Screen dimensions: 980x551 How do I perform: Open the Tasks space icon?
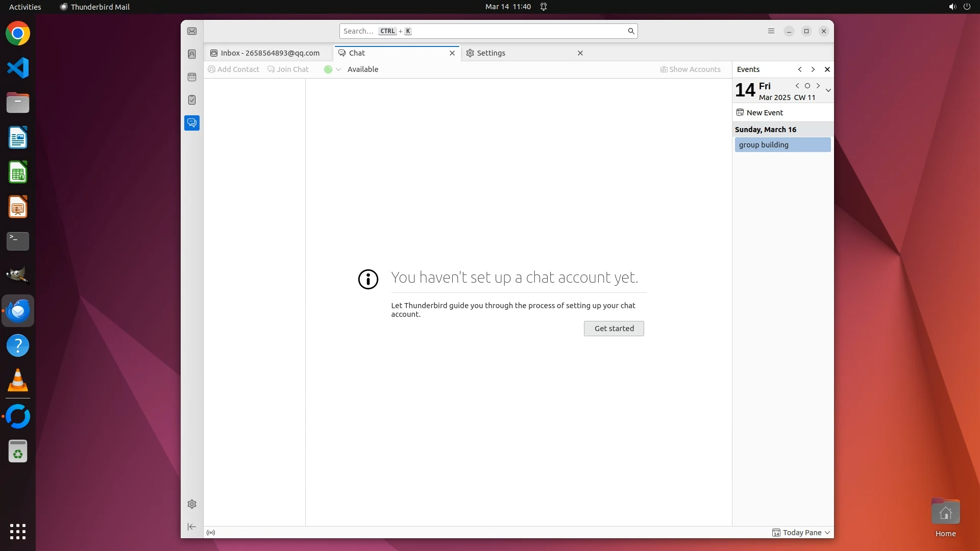tap(192, 100)
